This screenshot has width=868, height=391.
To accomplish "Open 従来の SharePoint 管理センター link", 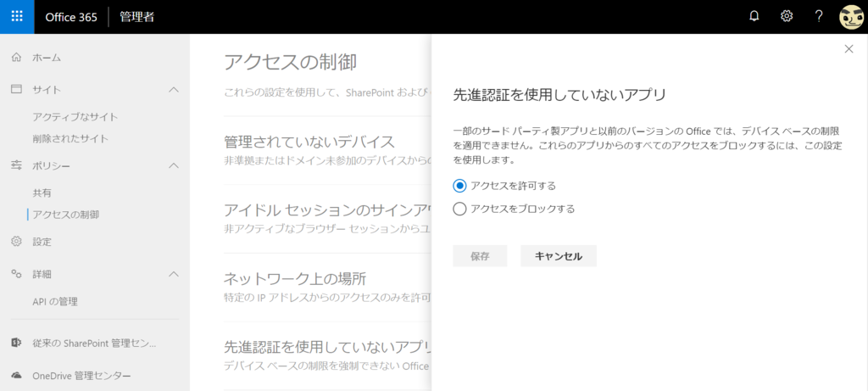I will pos(95,344).
